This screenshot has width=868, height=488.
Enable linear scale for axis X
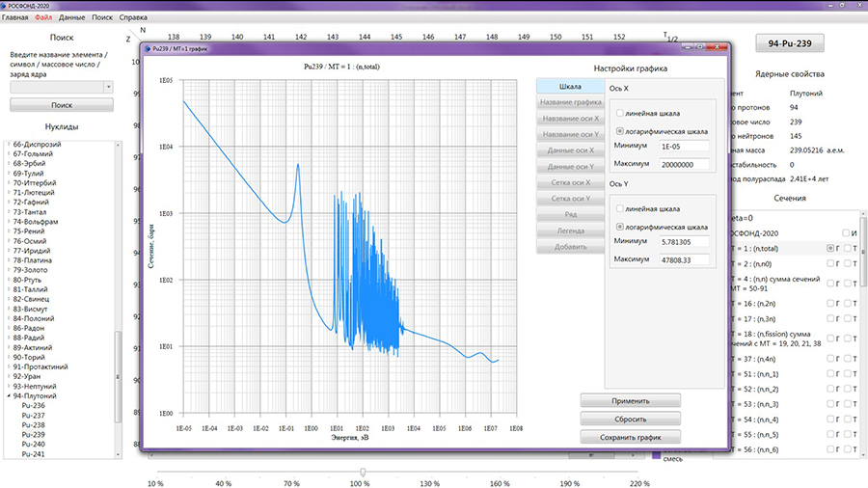coord(619,112)
